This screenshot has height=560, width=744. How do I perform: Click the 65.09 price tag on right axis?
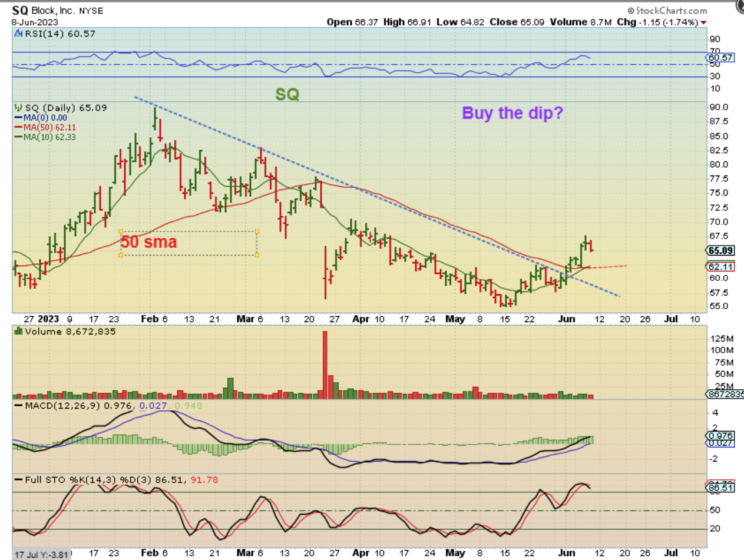720,250
